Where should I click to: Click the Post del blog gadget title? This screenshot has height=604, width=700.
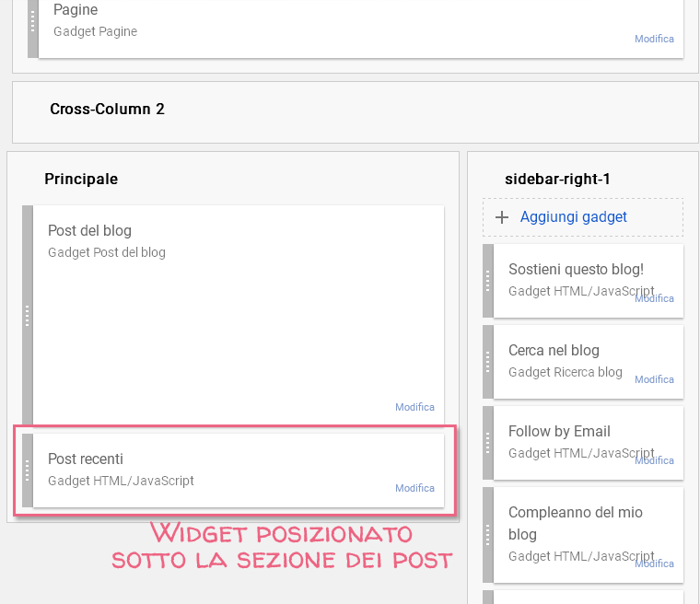click(89, 230)
